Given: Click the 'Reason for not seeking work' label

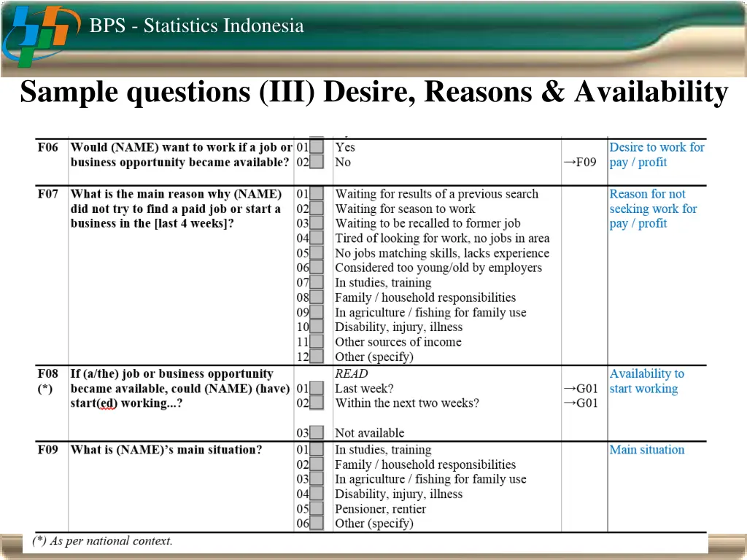Looking at the screenshot, I should (653, 209).
